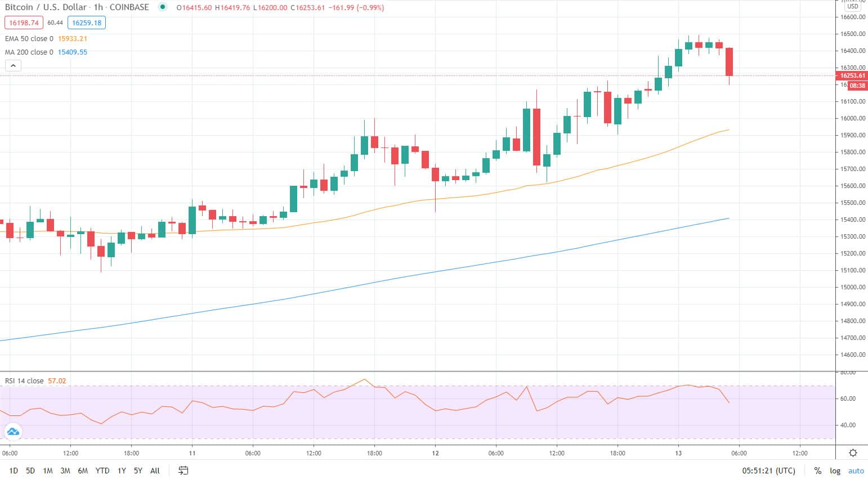Switch chart range to YTD
The width and height of the screenshot is (868, 479).
pos(102,471)
